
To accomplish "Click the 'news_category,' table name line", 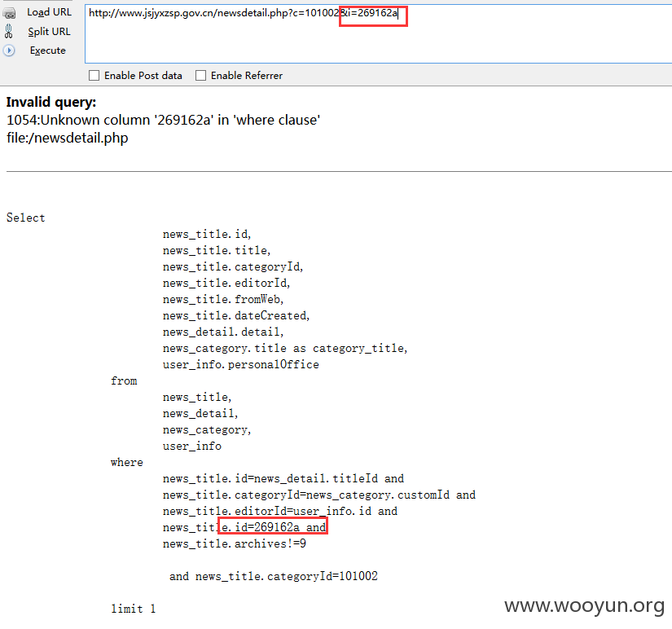I will pos(207,429).
